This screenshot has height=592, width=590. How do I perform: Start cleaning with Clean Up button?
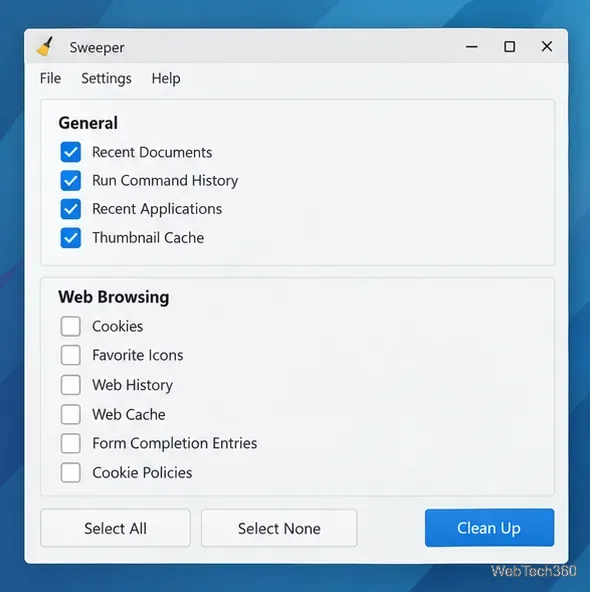click(489, 528)
